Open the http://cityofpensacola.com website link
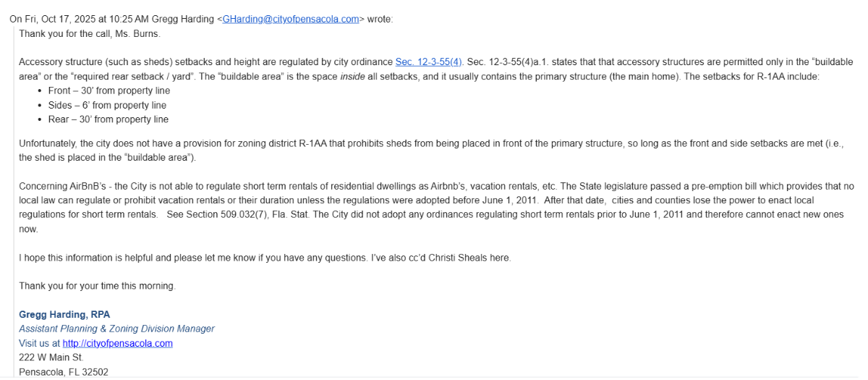The width and height of the screenshot is (868, 380). pyautogui.click(x=117, y=343)
